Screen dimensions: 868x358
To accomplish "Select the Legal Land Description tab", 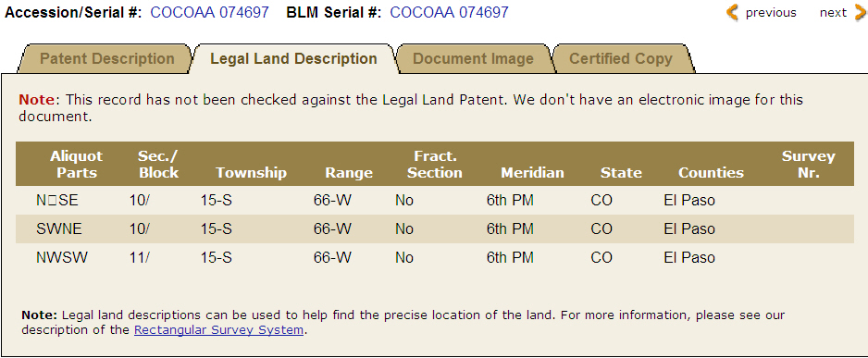I will tap(293, 58).
